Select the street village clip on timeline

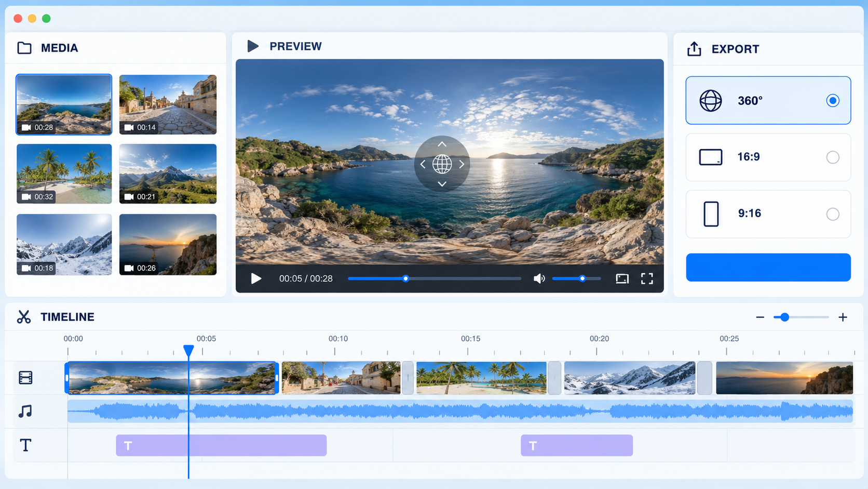click(x=341, y=378)
